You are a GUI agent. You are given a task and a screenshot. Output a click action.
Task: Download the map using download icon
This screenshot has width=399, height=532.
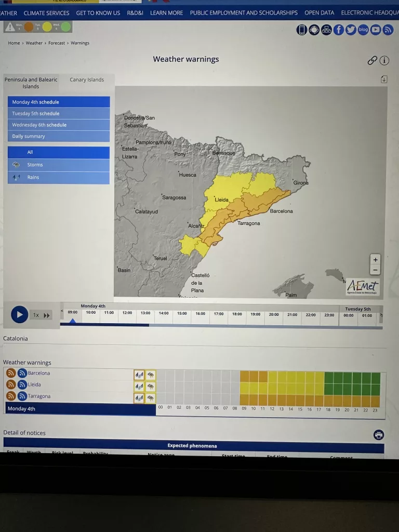pos(383,79)
